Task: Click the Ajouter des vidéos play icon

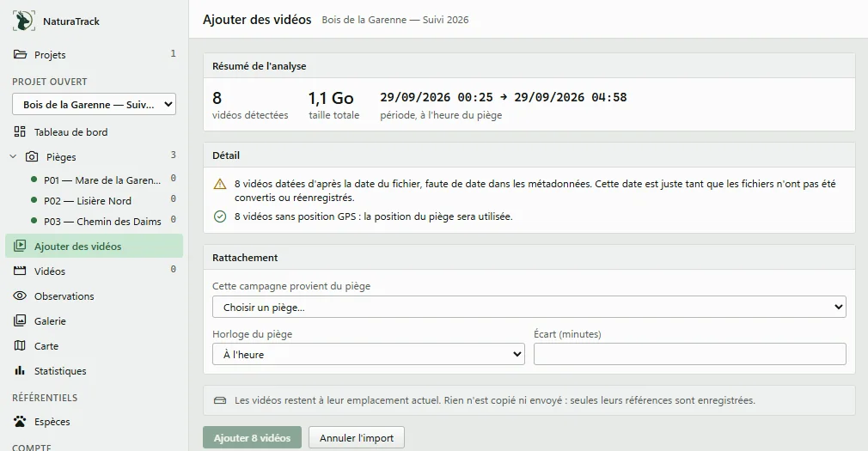Action: click(x=20, y=246)
